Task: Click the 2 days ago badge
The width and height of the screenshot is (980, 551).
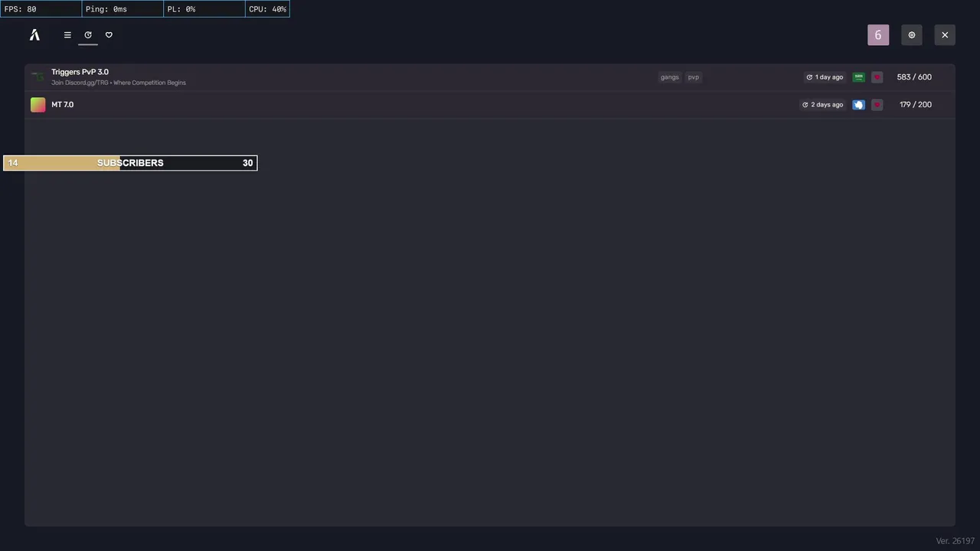Action: (x=822, y=105)
